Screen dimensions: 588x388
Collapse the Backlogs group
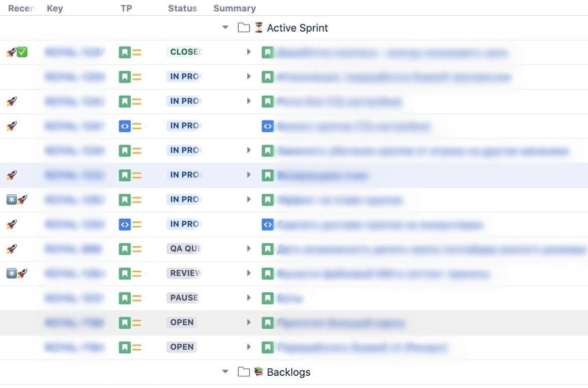225,372
